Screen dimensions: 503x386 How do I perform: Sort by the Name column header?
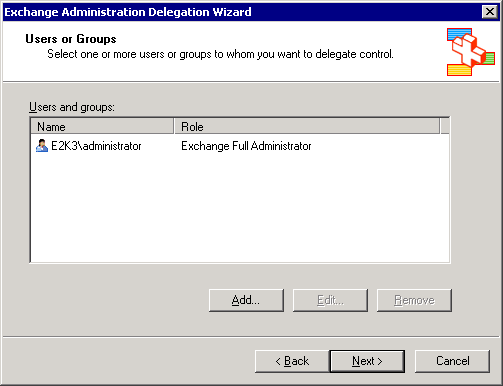click(x=102, y=127)
